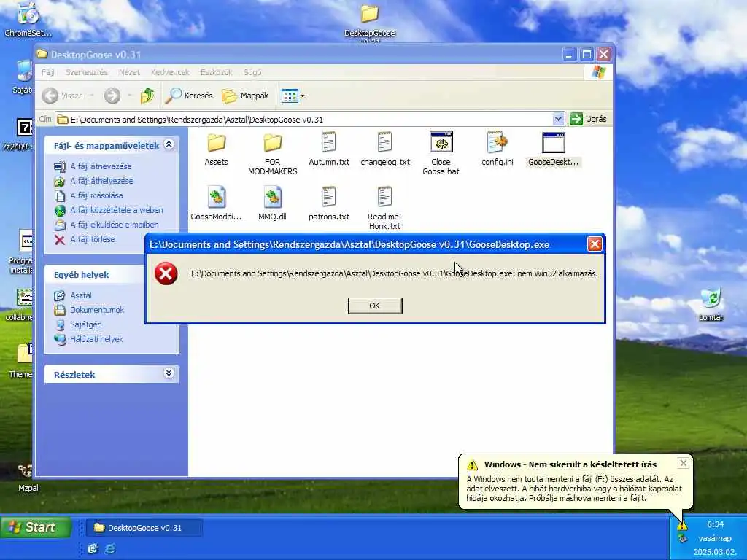
Task: Open the Theme desktop folder icon
Action: click(21, 361)
